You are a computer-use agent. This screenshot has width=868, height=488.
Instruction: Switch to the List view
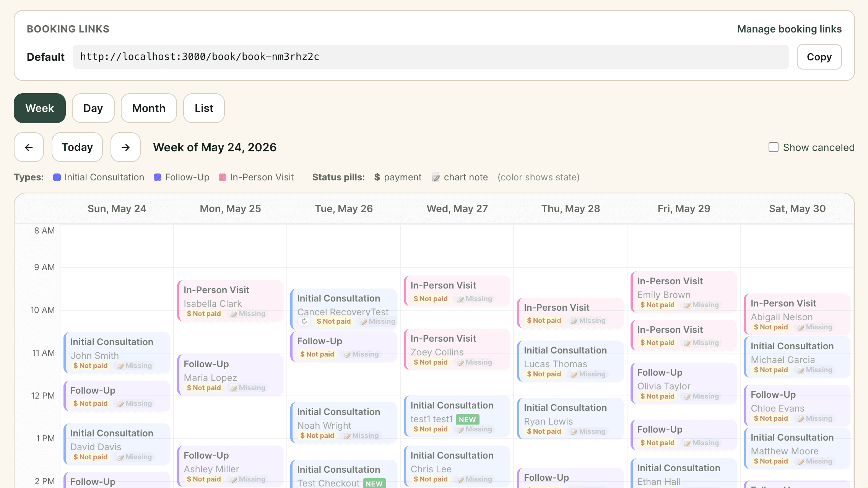coord(204,108)
